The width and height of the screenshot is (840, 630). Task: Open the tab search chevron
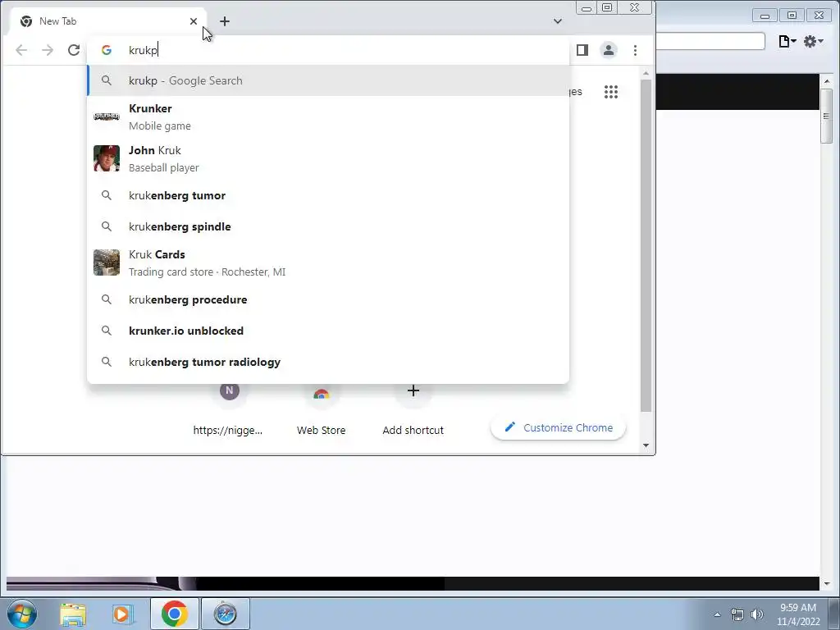click(x=558, y=21)
